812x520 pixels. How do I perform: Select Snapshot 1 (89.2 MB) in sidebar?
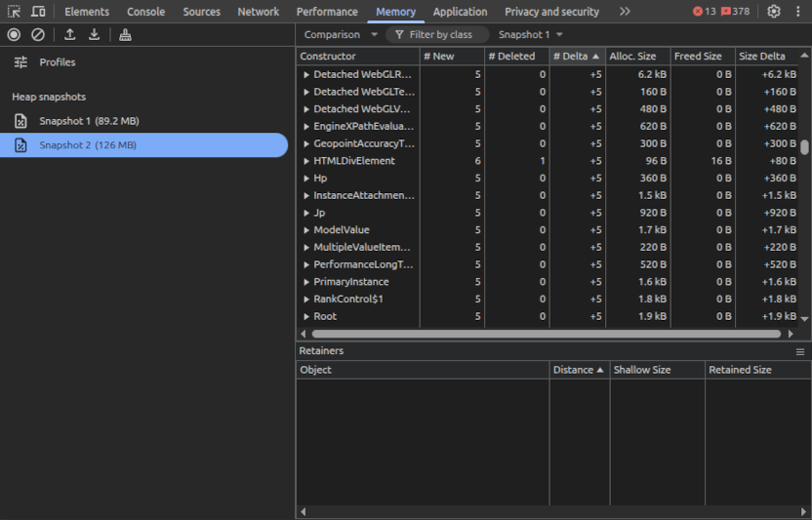[x=89, y=121]
